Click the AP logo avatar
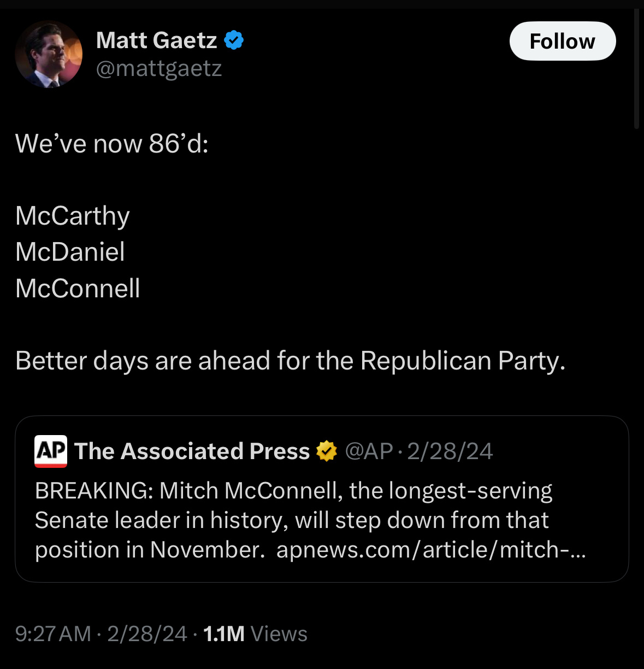The width and height of the screenshot is (644, 669). pyautogui.click(x=51, y=451)
